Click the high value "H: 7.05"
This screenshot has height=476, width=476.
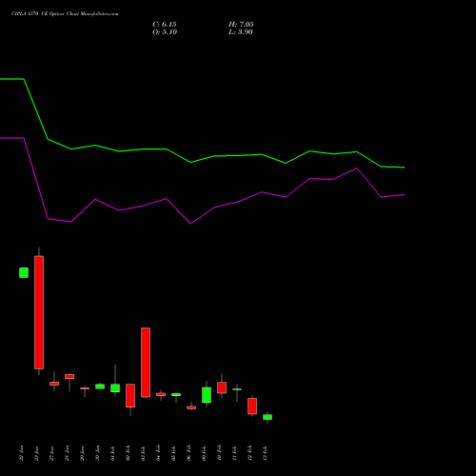pyautogui.click(x=241, y=25)
